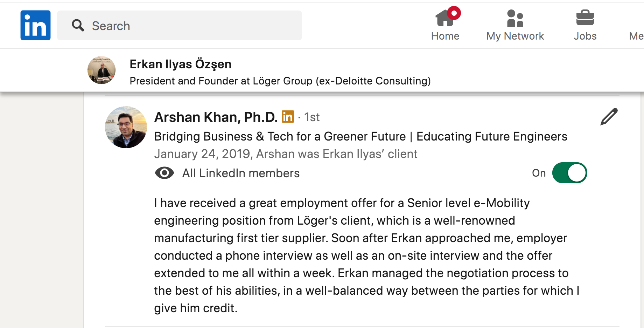The image size is (644, 328).
Task: Open Erkan Ilyas Özşen profile name
Action: pyautogui.click(x=180, y=64)
